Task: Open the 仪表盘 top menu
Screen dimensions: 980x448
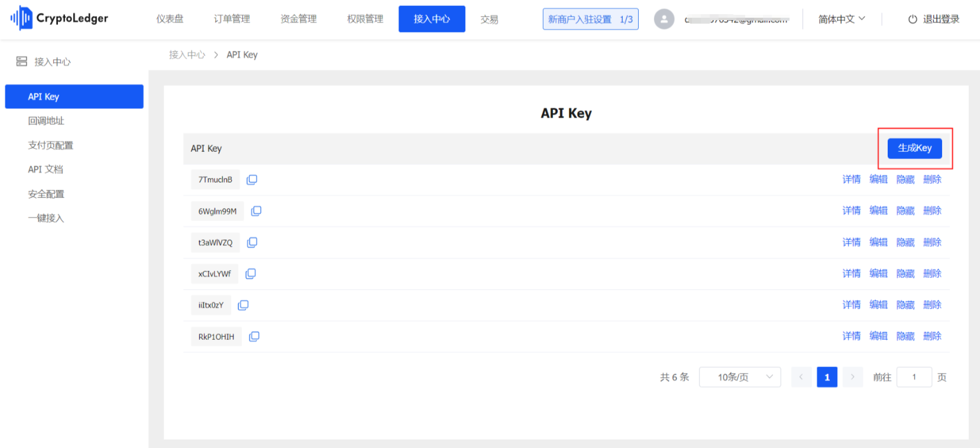Action: tap(170, 19)
